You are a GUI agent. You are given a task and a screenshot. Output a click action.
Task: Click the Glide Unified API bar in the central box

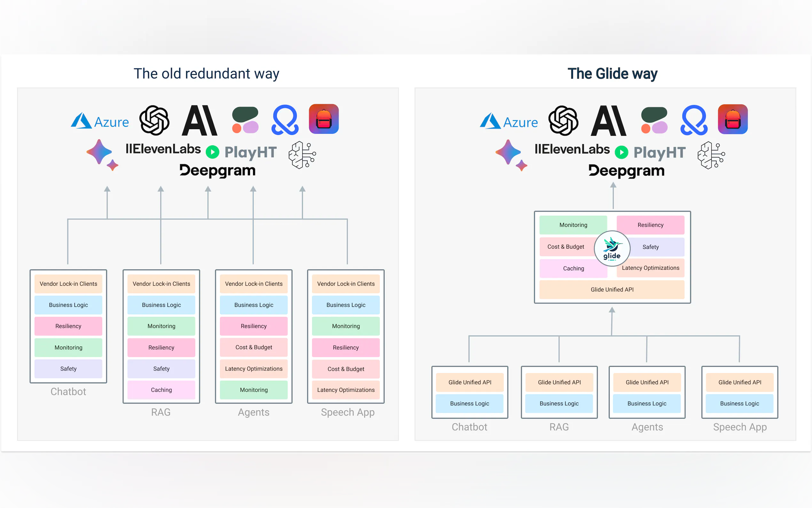(x=612, y=290)
